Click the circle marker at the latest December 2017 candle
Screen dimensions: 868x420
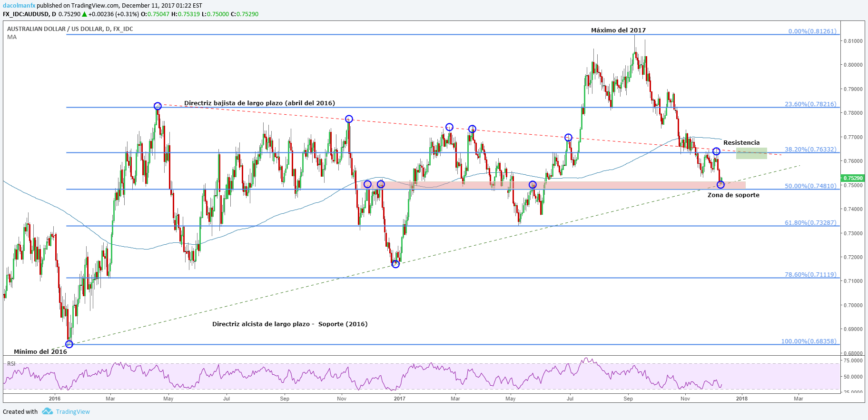[720, 185]
